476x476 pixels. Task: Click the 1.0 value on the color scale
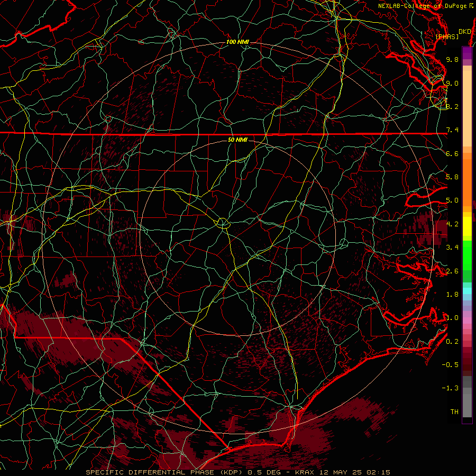[x=452, y=318]
